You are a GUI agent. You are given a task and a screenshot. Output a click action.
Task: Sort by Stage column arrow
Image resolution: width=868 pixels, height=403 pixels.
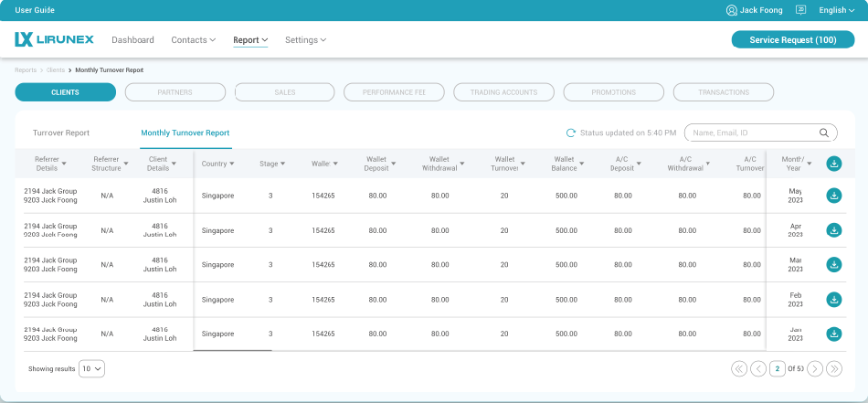(x=283, y=164)
